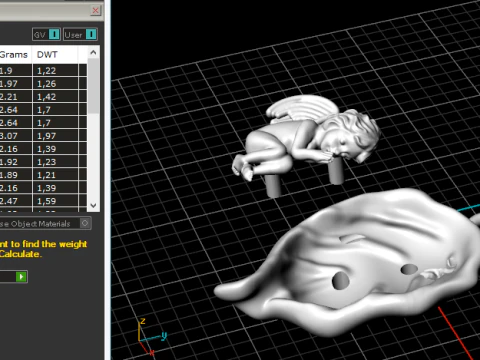
Task: Select the Grams cell 3.07
Action: [x=16, y=136]
